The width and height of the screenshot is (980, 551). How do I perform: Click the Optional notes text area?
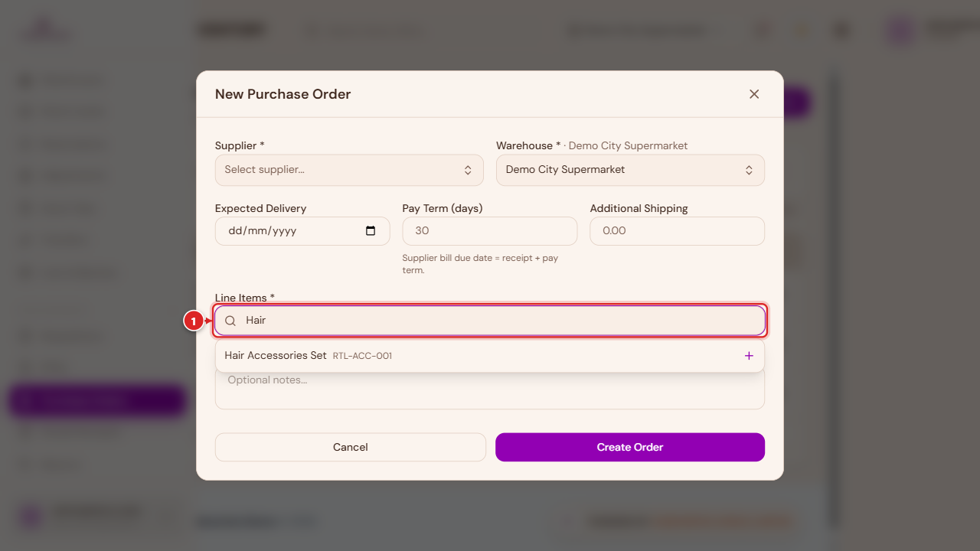click(x=490, y=390)
